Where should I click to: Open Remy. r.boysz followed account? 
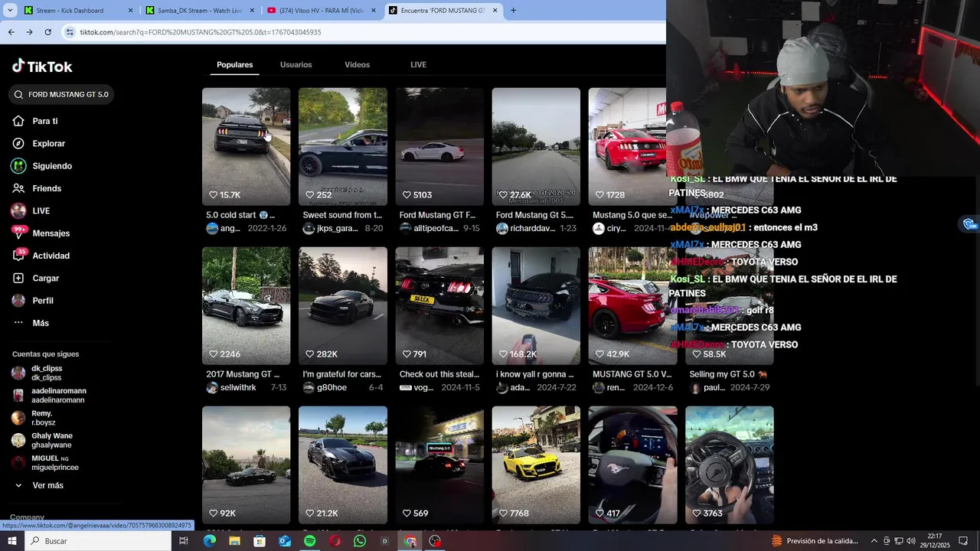[x=34, y=418]
